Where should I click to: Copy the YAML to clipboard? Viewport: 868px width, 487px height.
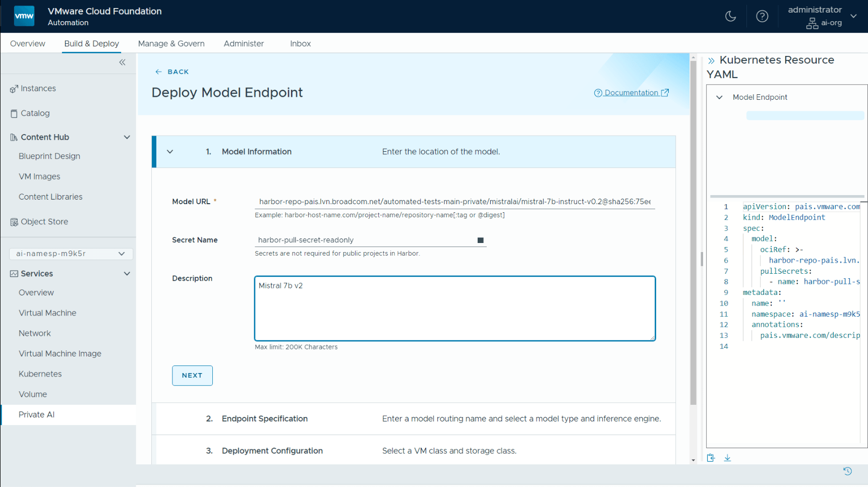(x=711, y=458)
